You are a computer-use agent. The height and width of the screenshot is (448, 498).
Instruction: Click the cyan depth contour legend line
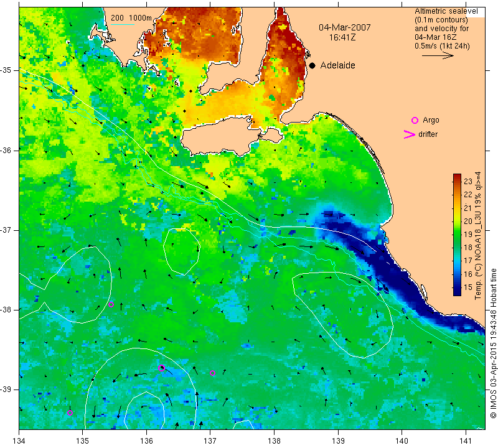click(122, 24)
